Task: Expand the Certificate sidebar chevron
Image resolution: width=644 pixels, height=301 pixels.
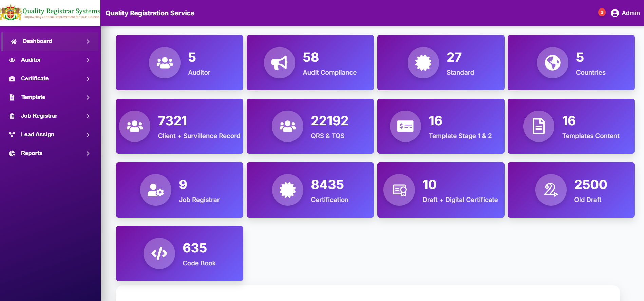Action: 88,79
